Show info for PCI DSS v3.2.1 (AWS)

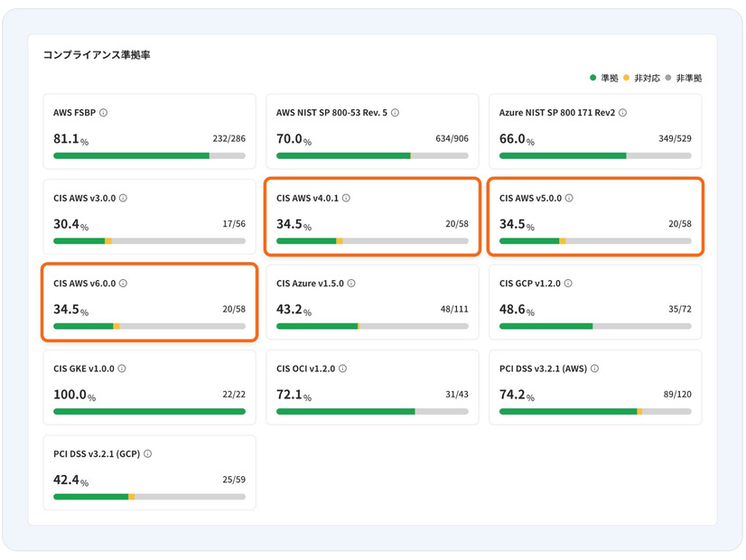point(594,369)
